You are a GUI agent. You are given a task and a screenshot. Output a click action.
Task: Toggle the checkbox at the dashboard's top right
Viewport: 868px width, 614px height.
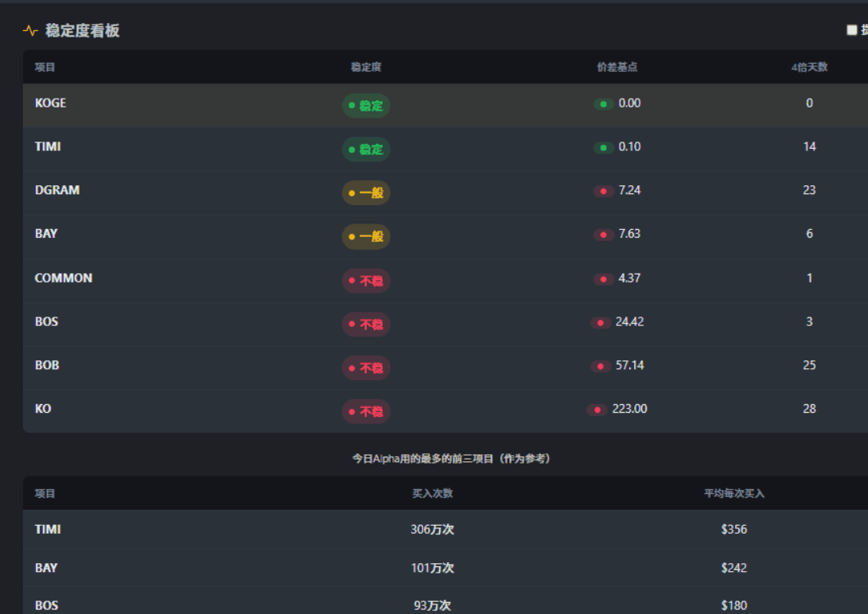851,30
